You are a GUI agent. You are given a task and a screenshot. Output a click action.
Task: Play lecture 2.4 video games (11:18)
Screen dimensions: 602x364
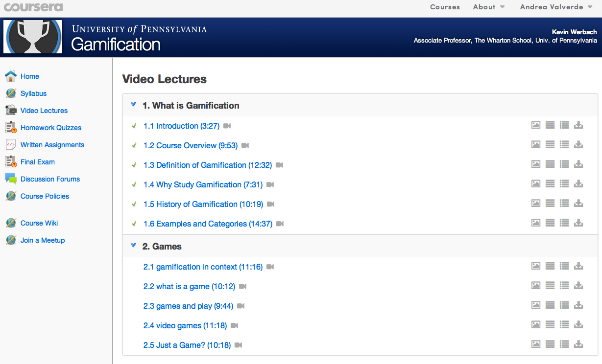point(185,325)
